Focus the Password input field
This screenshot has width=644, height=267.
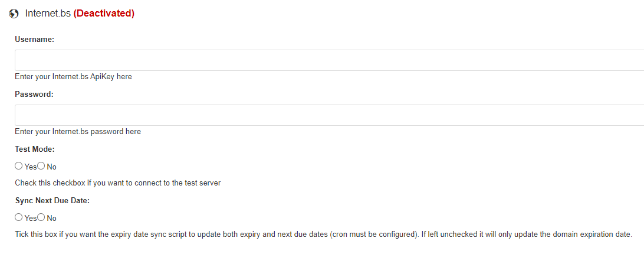coord(330,115)
